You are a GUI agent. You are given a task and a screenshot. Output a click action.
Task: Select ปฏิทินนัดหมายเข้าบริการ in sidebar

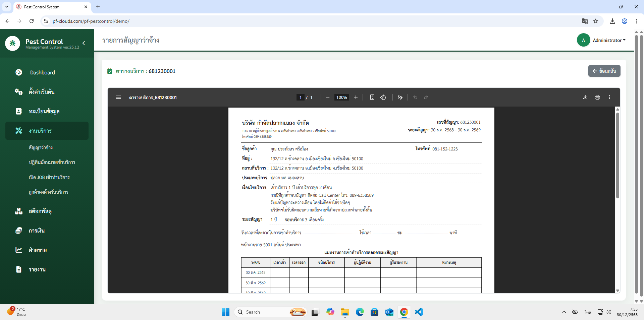click(x=52, y=162)
